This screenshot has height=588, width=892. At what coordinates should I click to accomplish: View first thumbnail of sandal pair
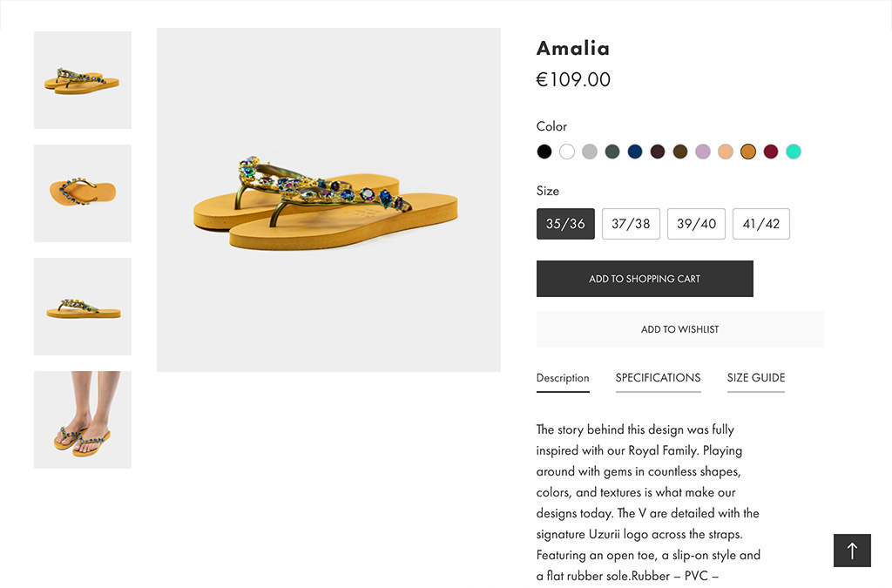click(x=83, y=80)
